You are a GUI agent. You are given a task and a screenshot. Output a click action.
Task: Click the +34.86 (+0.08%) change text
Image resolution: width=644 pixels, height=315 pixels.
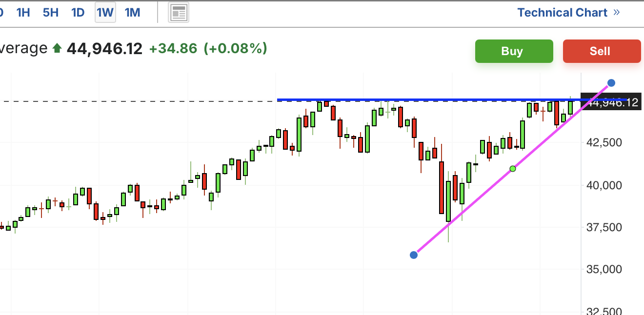208,48
